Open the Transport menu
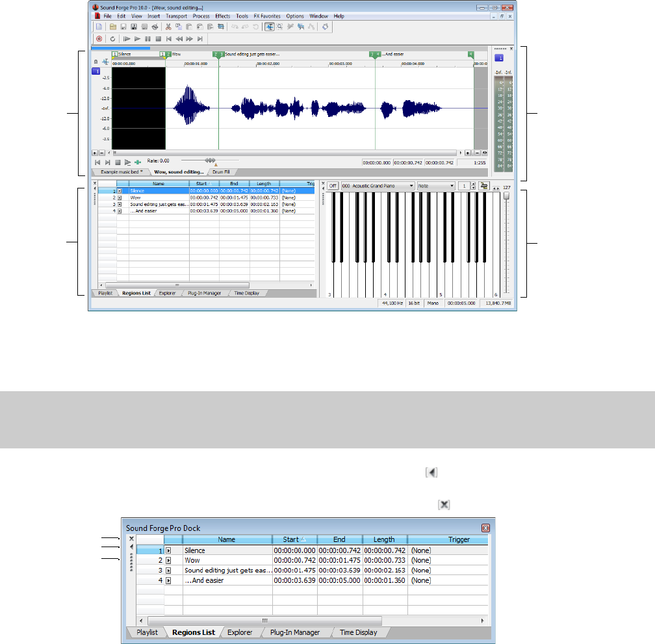Image resolution: width=655 pixels, height=644 pixels. pos(176,16)
